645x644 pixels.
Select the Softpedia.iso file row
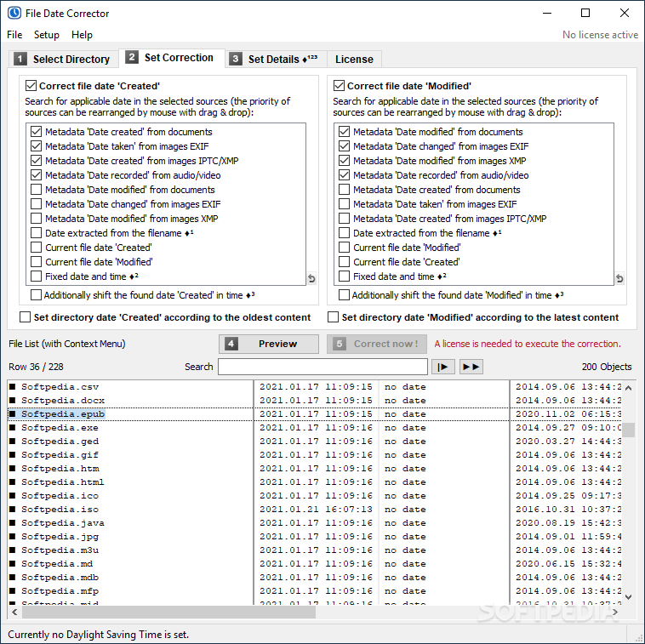tap(315, 509)
